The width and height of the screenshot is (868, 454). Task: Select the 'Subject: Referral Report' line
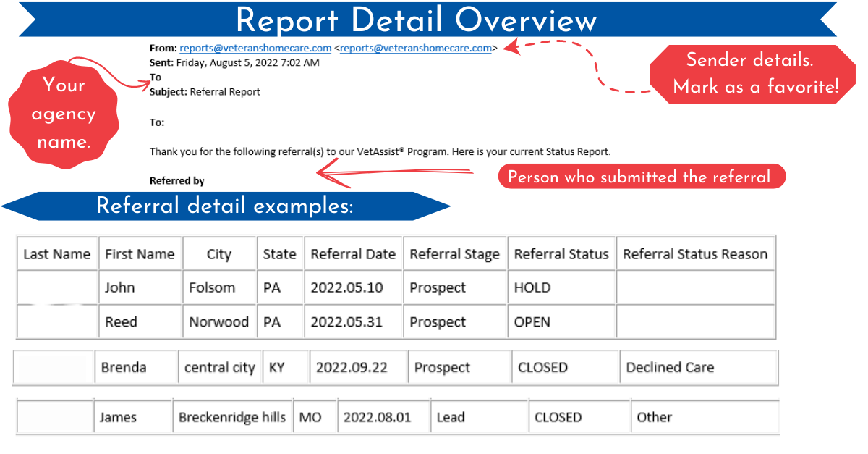click(205, 92)
